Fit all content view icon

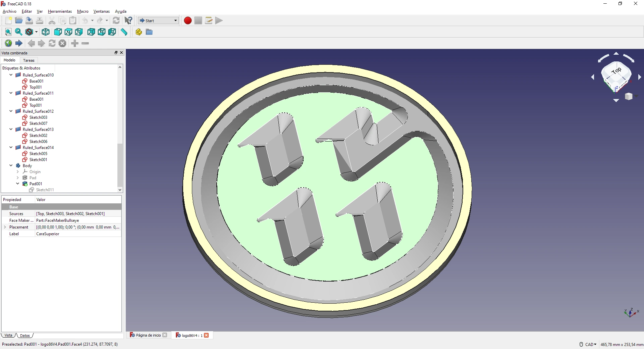click(x=8, y=32)
